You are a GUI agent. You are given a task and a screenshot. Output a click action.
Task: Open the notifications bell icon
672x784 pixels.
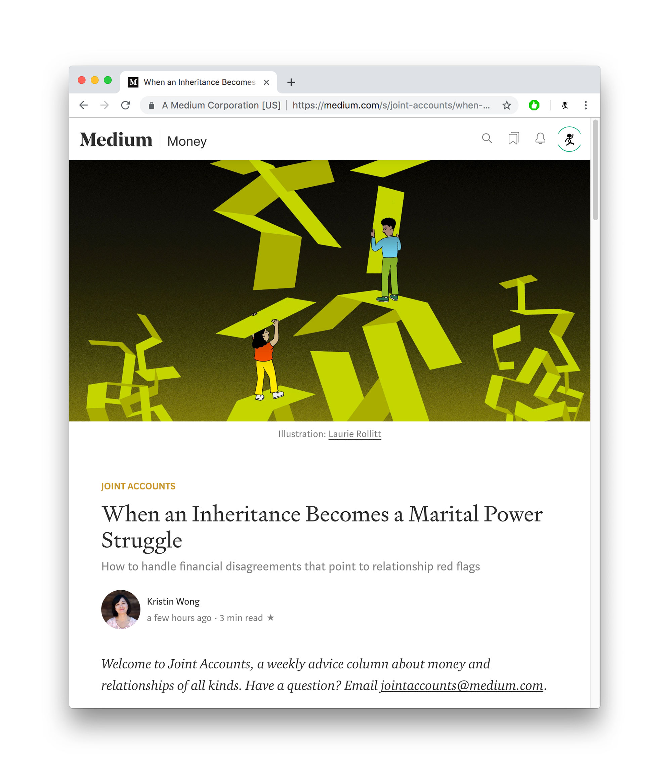pos(540,139)
